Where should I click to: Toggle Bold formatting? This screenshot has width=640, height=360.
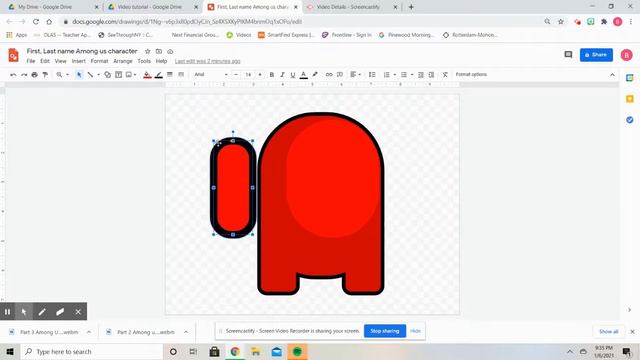[x=271, y=75]
